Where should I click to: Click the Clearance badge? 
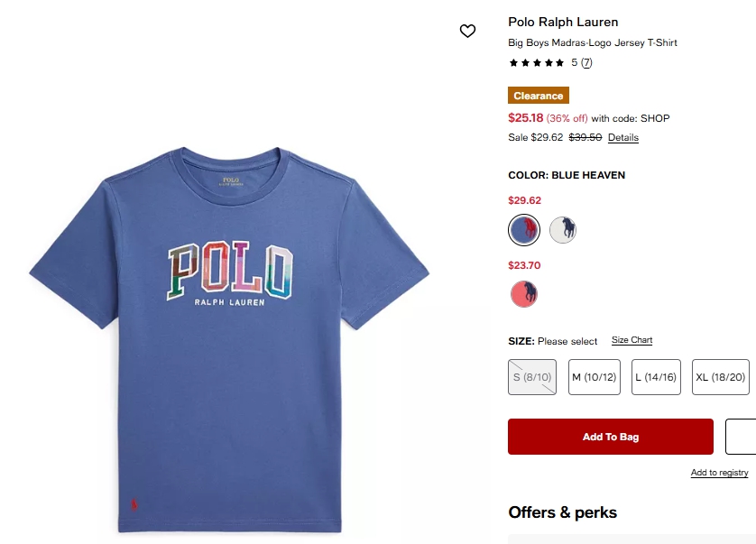[538, 96]
